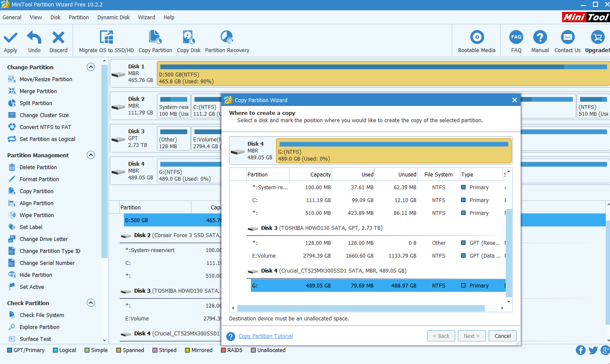Select G: row in wizard partition list
Screen dimensions: 610x364
point(378,285)
